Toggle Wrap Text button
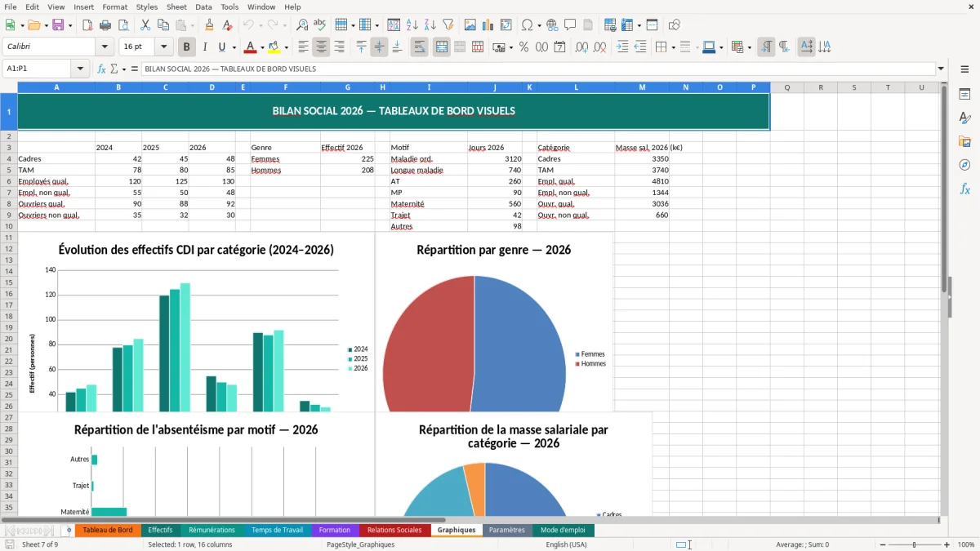Screen dimensions: 980x551 point(420,47)
